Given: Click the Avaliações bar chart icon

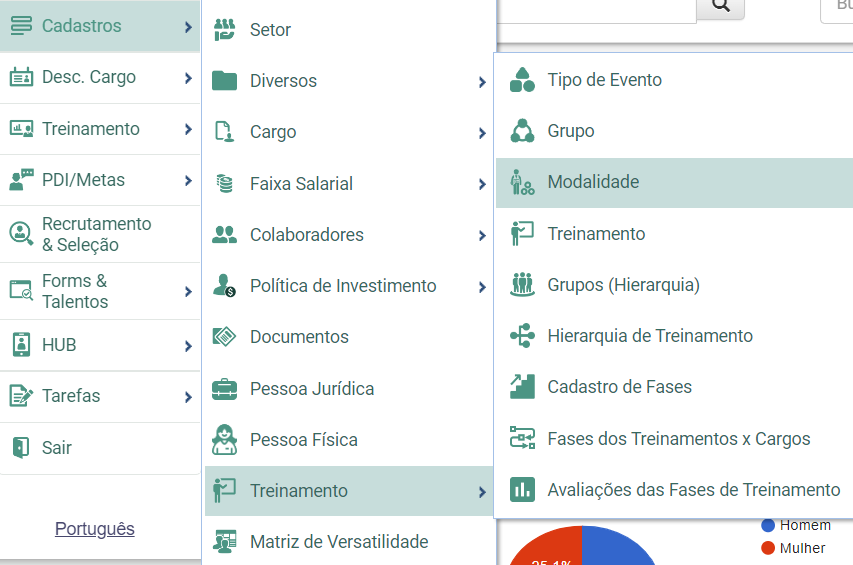Looking at the screenshot, I should 522,489.
